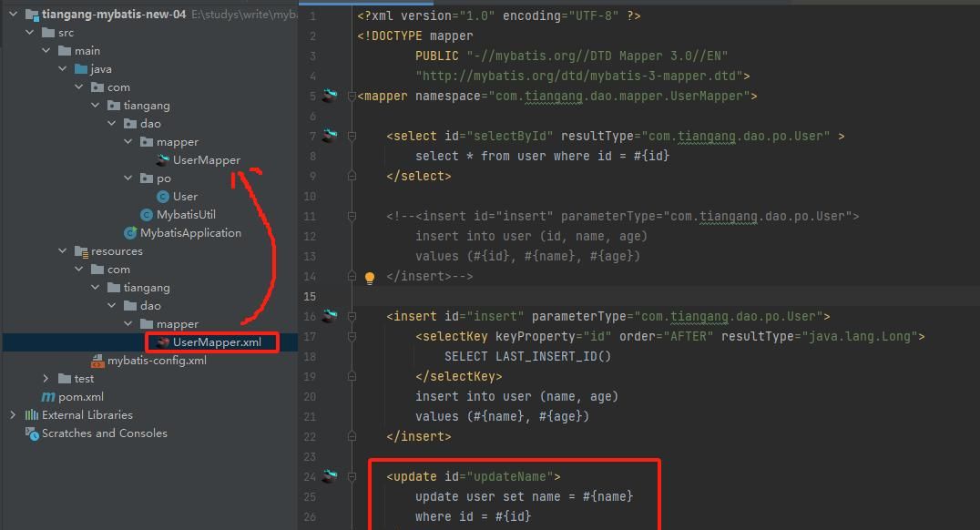Select UserMapper.xml in the project tree
The width and height of the screenshot is (980, 530).
[x=217, y=342]
